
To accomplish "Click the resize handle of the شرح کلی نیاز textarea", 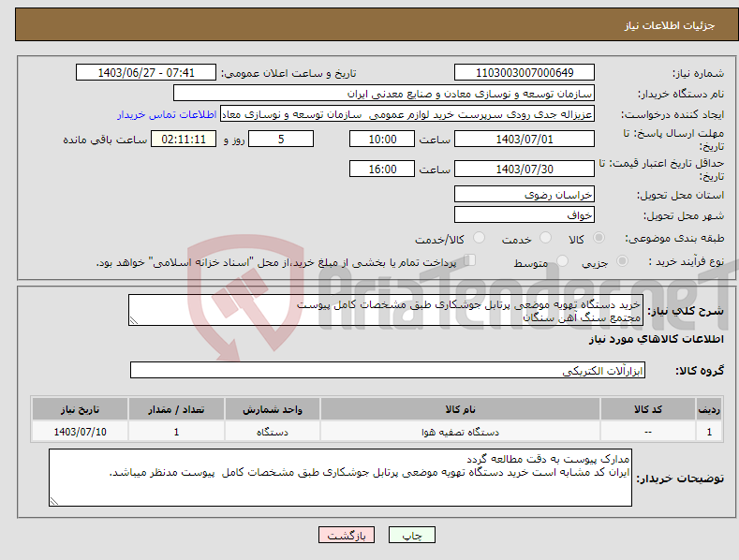I will tap(134, 320).
